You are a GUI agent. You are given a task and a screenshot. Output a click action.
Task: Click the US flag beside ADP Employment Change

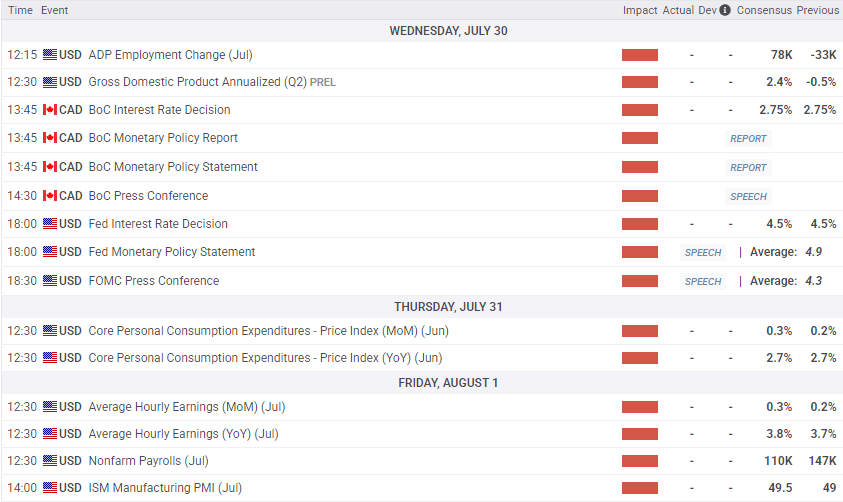click(x=50, y=55)
